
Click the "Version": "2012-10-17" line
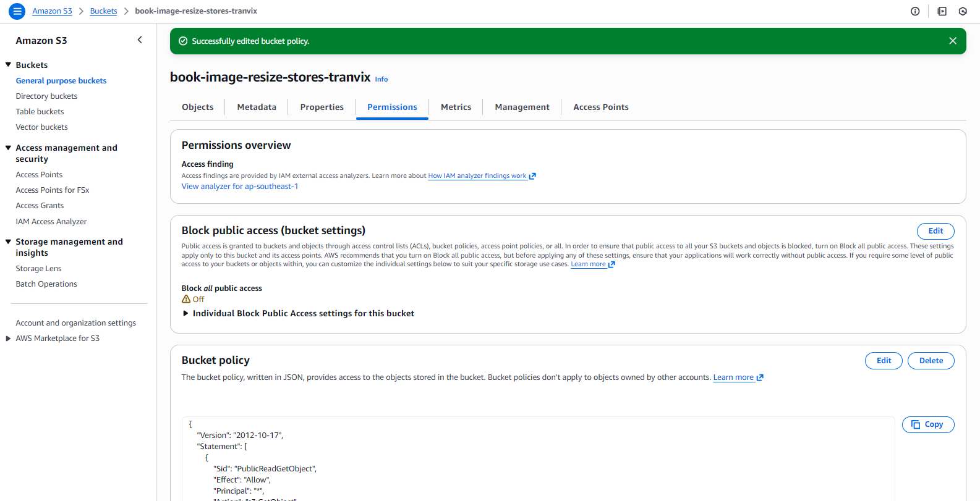pos(240,436)
